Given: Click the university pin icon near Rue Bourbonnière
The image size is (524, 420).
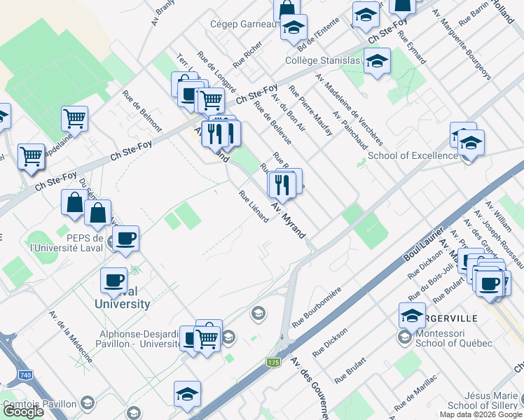Looking at the screenshot, I should [x=258, y=314].
